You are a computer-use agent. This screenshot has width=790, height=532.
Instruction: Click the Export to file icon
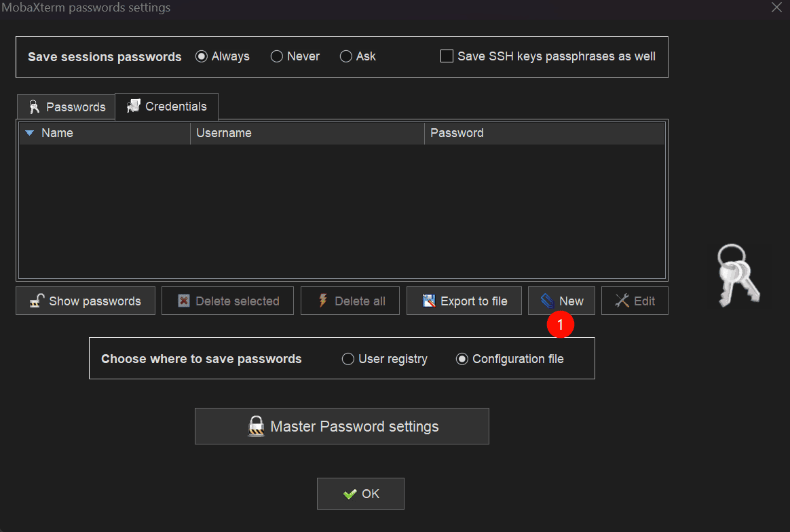pos(428,301)
